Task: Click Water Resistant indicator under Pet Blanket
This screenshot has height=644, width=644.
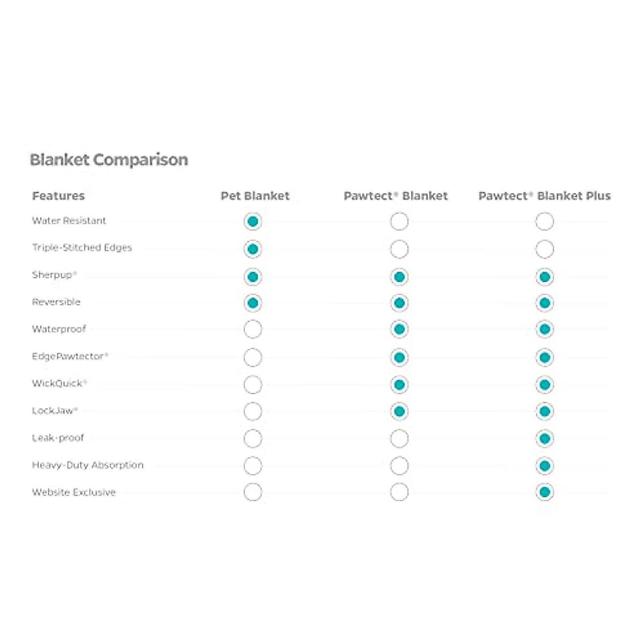Action: pos(253,221)
